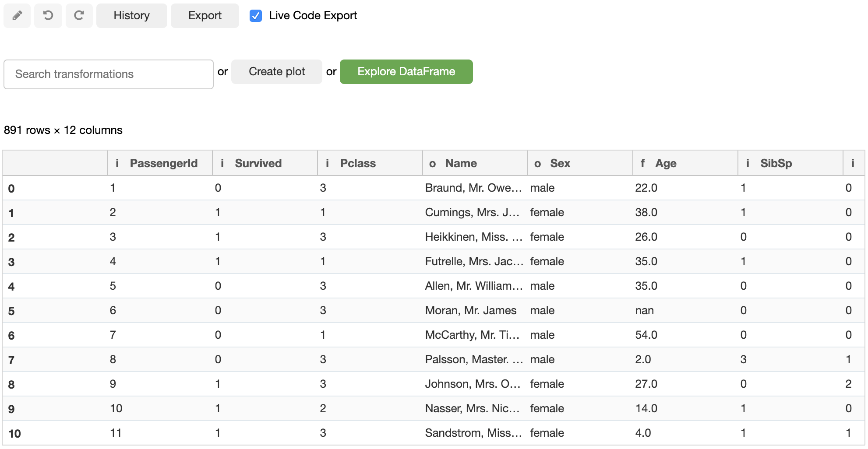This screenshot has height=449, width=868.
Task: Click the 'Futrelle, Mrs. Jac…' name cell
Action: pyautogui.click(x=474, y=262)
